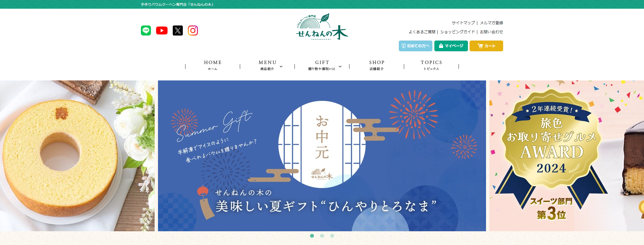Go to HOME nav item
The height and width of the screenshot is (245, 644).
coord(213,65)
